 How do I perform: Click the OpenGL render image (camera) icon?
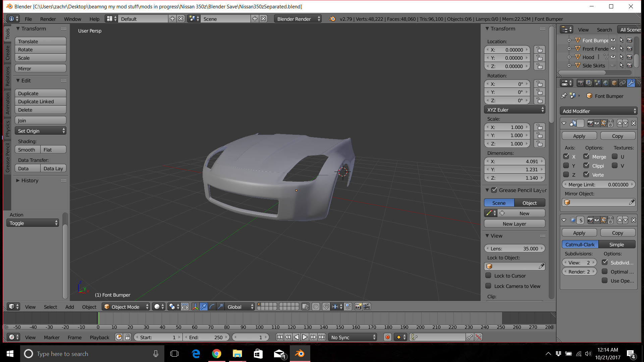point(358,307)
